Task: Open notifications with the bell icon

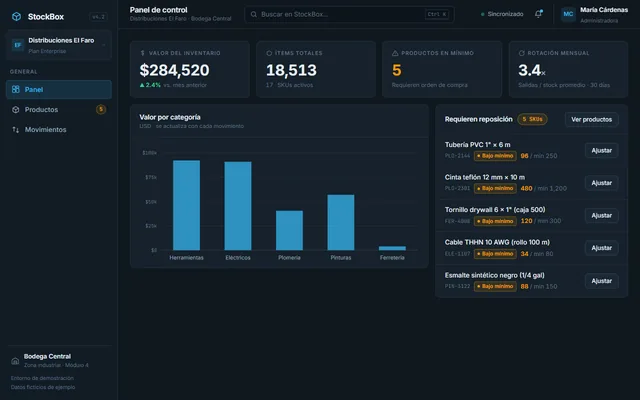Action: [538, 14]
